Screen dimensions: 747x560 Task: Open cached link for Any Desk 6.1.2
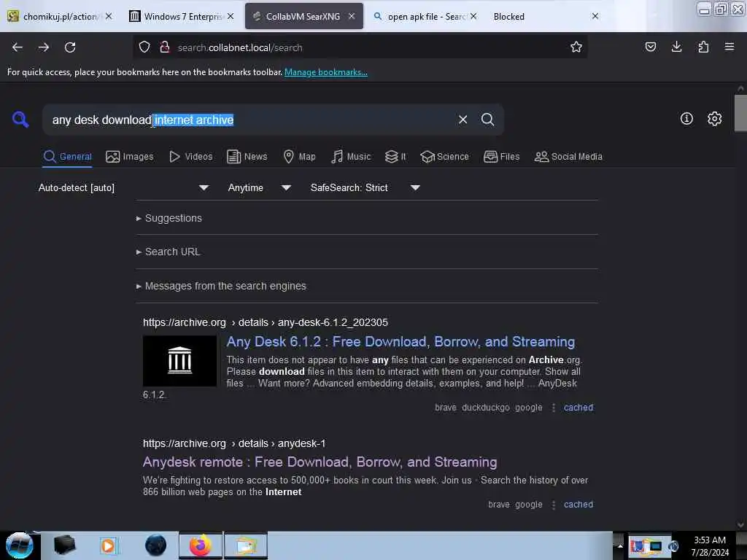[x=578, y=407]
